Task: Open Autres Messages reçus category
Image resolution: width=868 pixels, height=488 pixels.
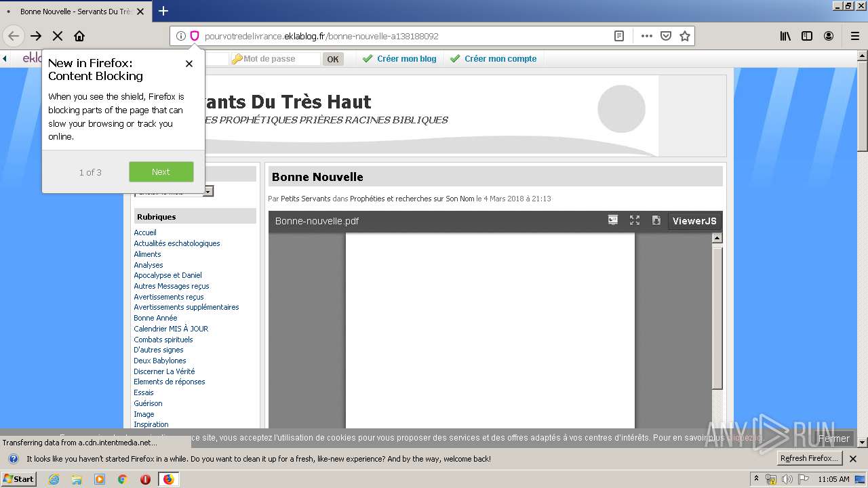Action: (x=172, y=286)
